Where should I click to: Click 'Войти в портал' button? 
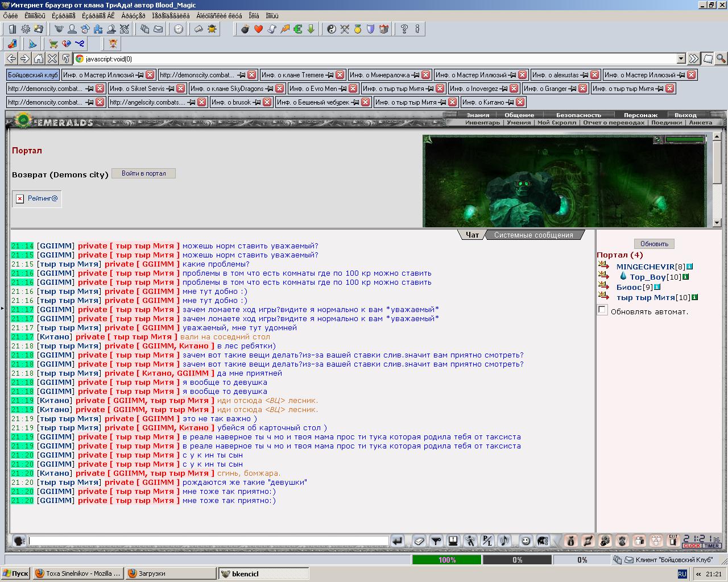tap(143, 173)
